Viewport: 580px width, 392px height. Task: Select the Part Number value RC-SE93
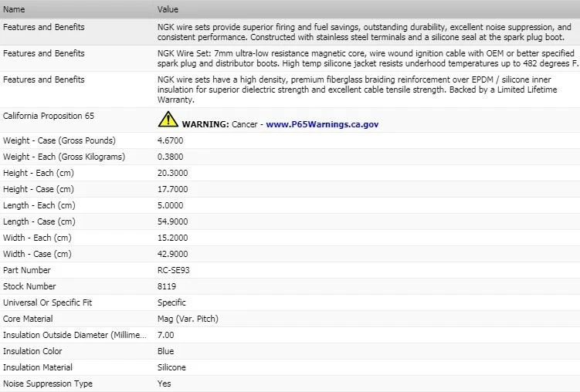pos(174,270)
